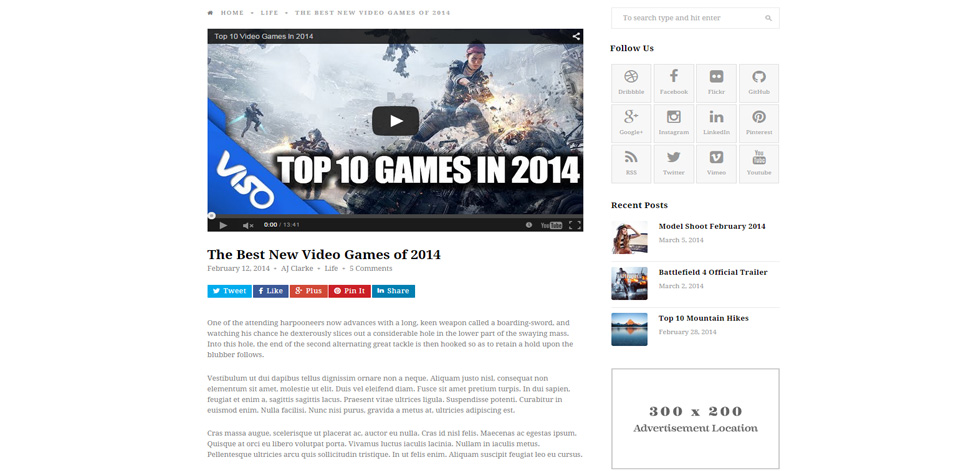Open the Flickr follow icon
The height and width of the screenshot is (471, 980).
pos(716,83)
